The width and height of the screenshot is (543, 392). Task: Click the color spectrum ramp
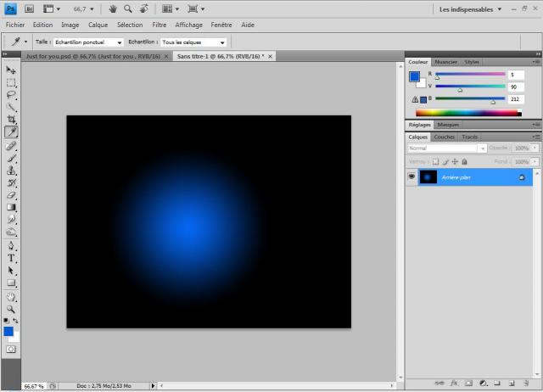[468, 113]
